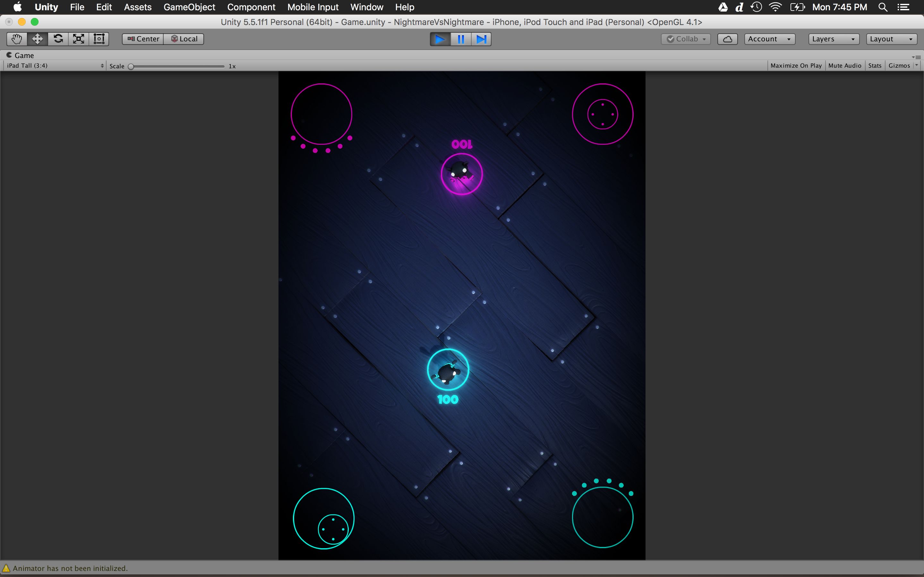The width and height of the screenshot is (924, 577).
Task: Click the Gizmos button
Action: click(x=899, y=66)
